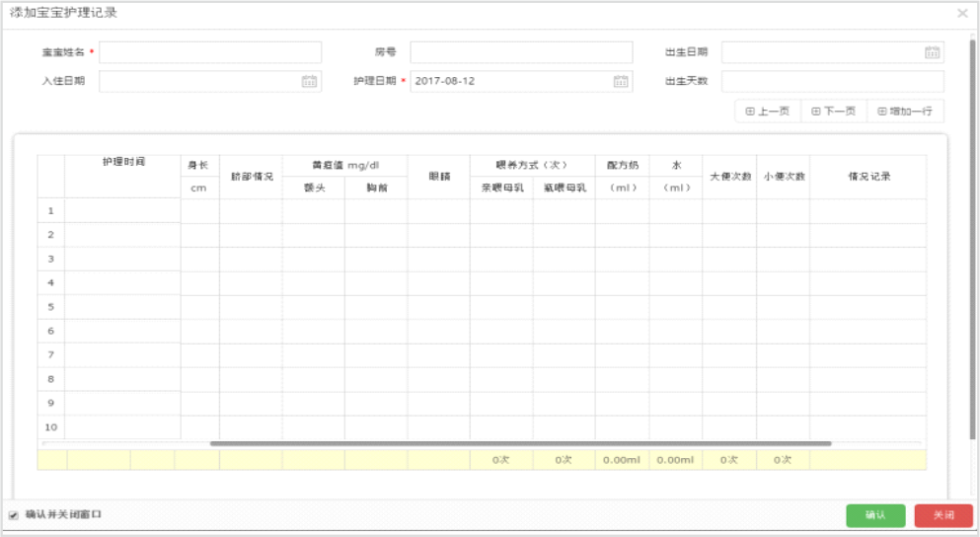This screenshot has width=980, height=537.
Task: Toggle the 确认并关闭窗口 checkbox
Action: click(x=14, y=515)
